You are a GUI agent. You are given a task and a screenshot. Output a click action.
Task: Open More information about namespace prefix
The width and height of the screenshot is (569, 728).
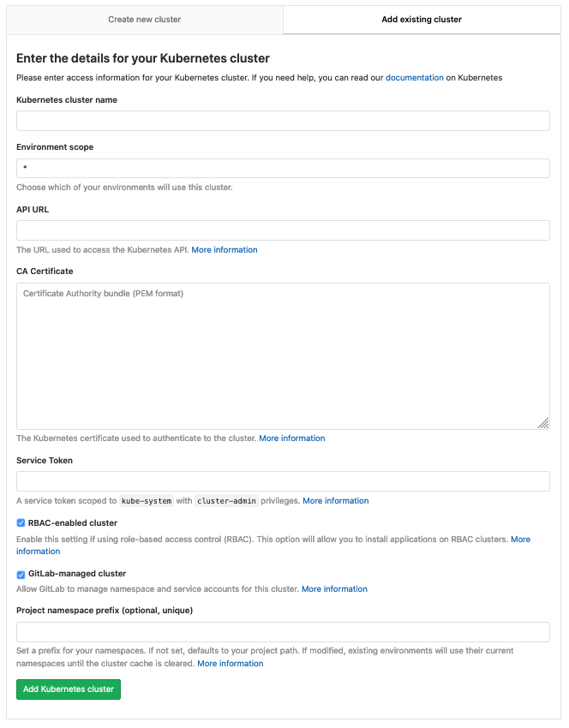[x=231, y=664]
